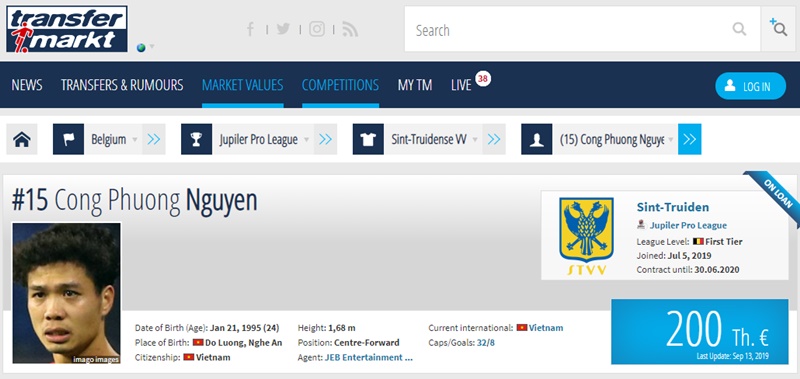Expand the Jupiler Pro League breadcrumb dropdown

306,139
